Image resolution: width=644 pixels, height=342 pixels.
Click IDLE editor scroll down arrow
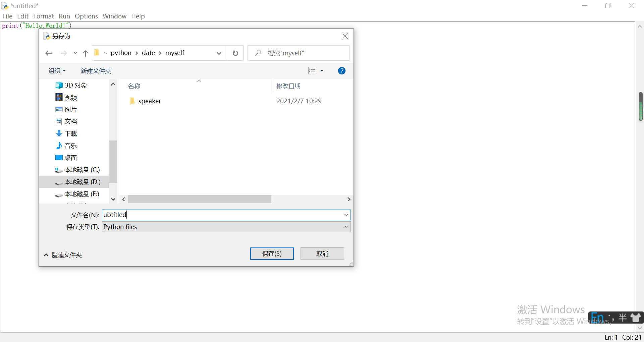[640, 328]
